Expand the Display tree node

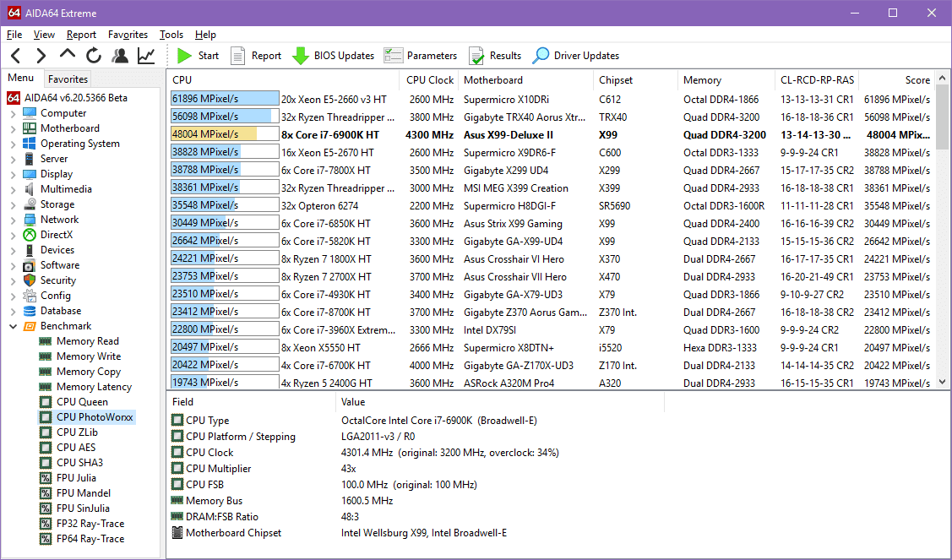(14, 174)
